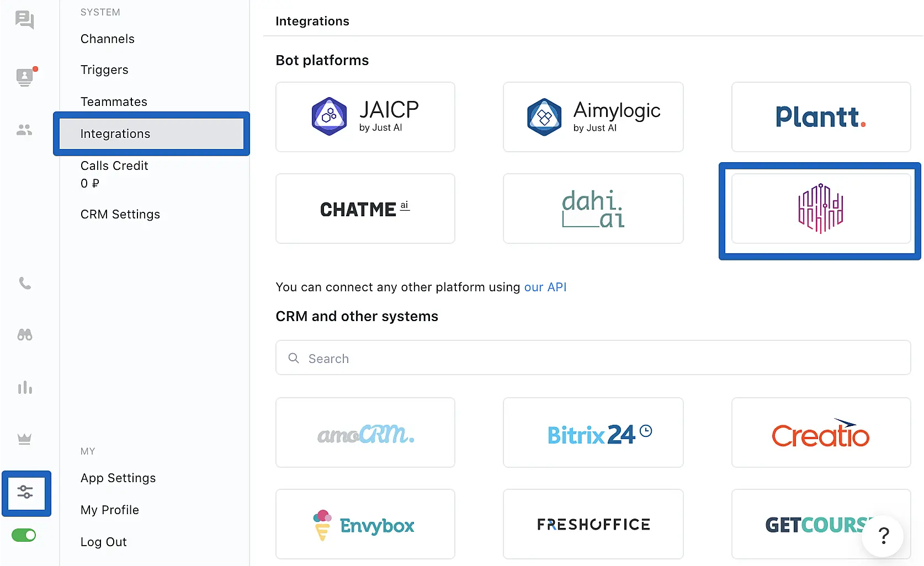The image size is (924, 566).
Task: Open Calls Credit balance
Action: 114,174
